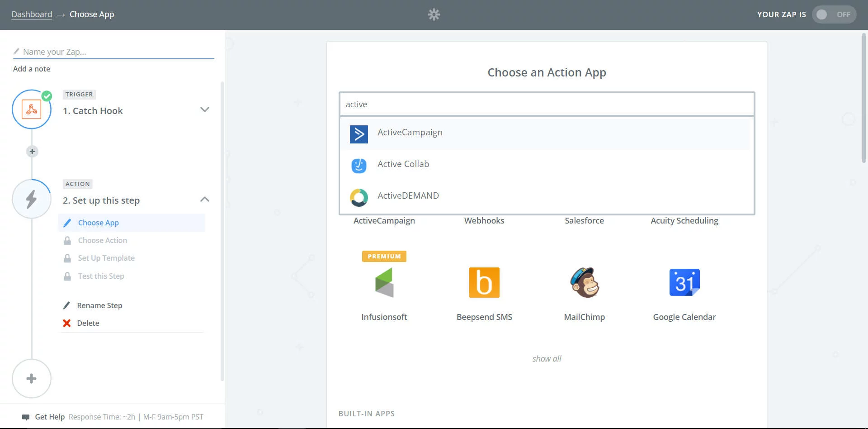Click the Beepsend SMS label text
The height and width of the screenshot is (429, 868).
[484, 317]
